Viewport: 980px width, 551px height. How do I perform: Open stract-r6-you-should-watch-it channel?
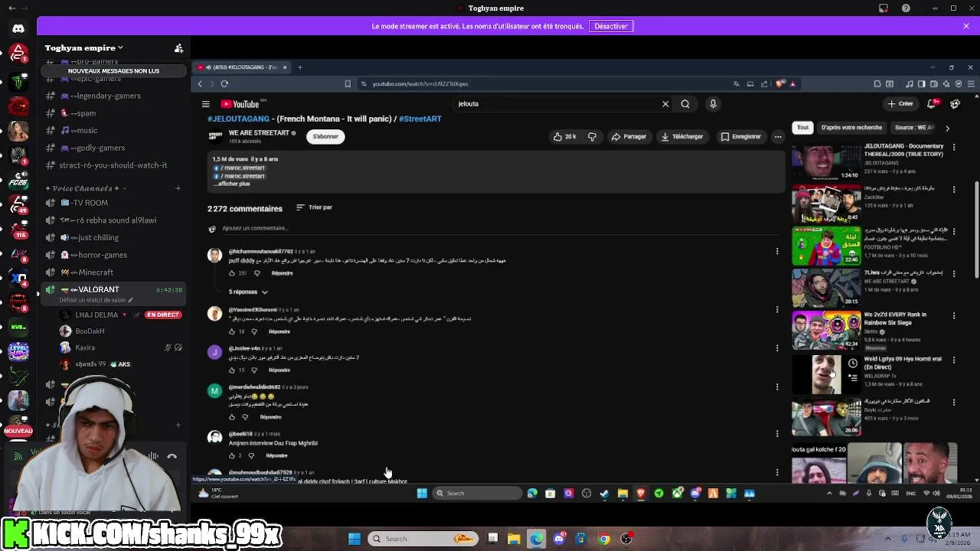tap(113, 165)
